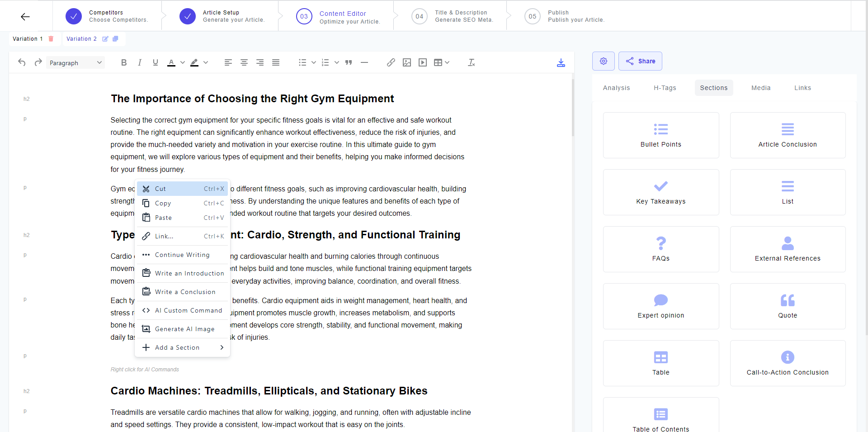
Task: Open the table options chevron
Action: (447, 62)
